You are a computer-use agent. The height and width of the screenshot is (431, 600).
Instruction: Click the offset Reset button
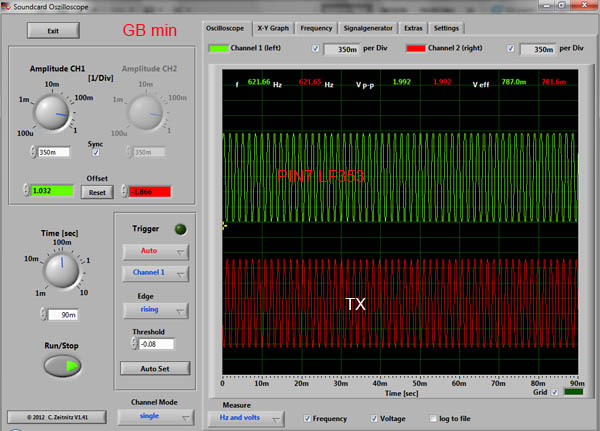[96, 192]
